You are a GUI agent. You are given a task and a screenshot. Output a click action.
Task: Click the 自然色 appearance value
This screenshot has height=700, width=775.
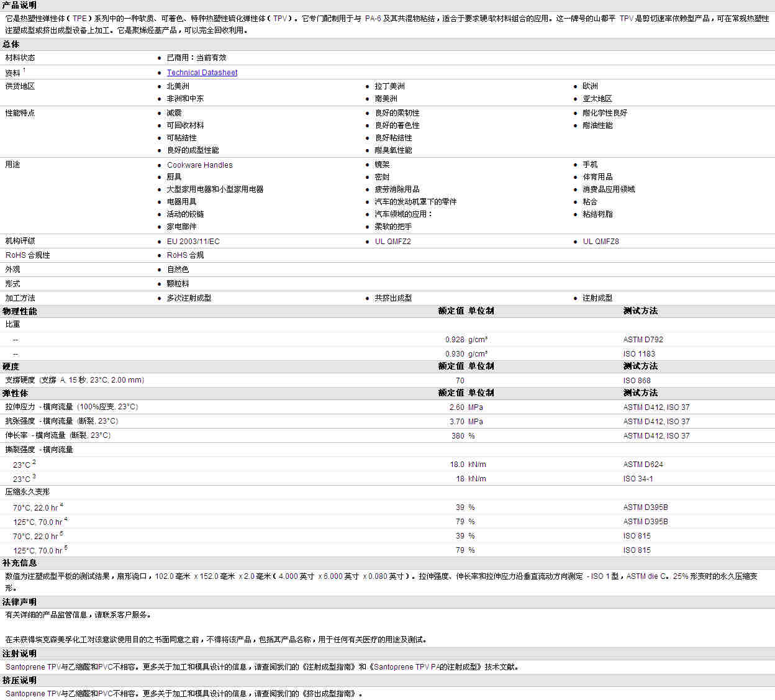[178, 270]
